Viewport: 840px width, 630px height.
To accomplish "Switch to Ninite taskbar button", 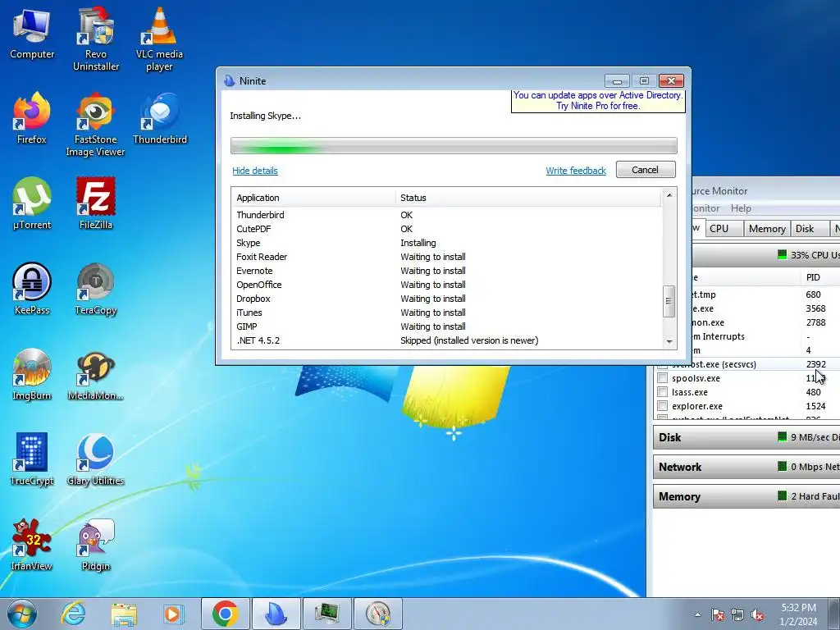I will tap(276, 614).
